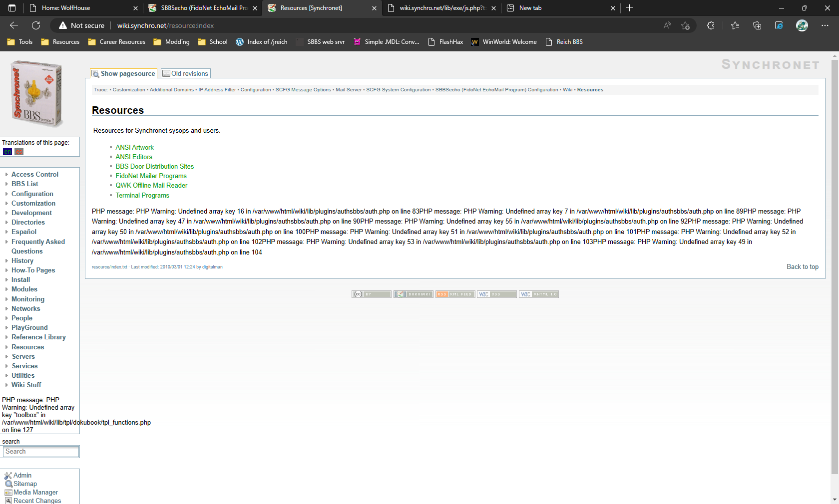Expand the Configuration sidebar item

(32, 194)
